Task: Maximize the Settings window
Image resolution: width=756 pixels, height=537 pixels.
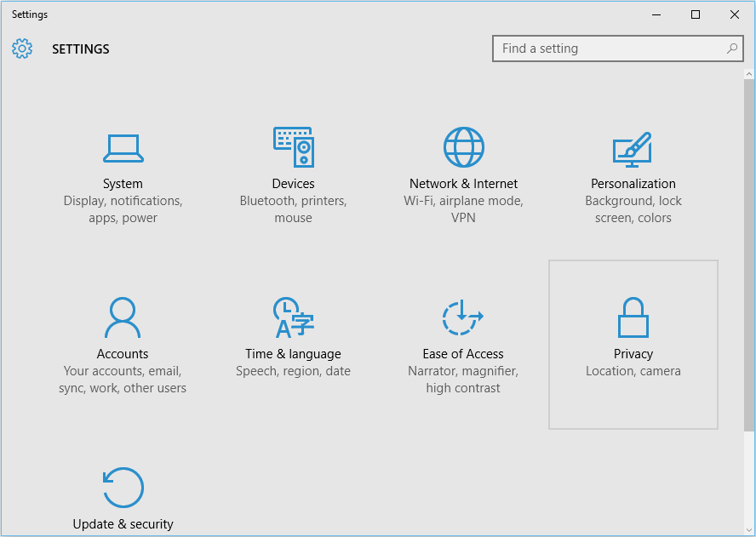Action: (x=696, y=14)
